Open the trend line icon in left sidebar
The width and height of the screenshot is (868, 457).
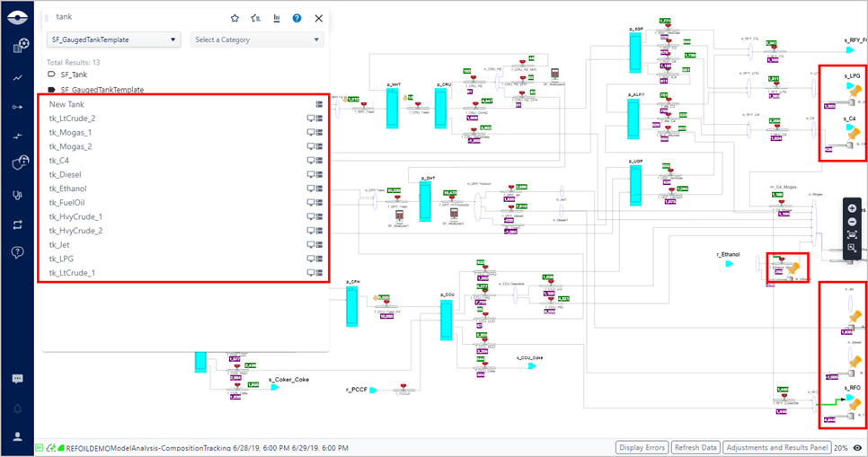coord(17,78)
